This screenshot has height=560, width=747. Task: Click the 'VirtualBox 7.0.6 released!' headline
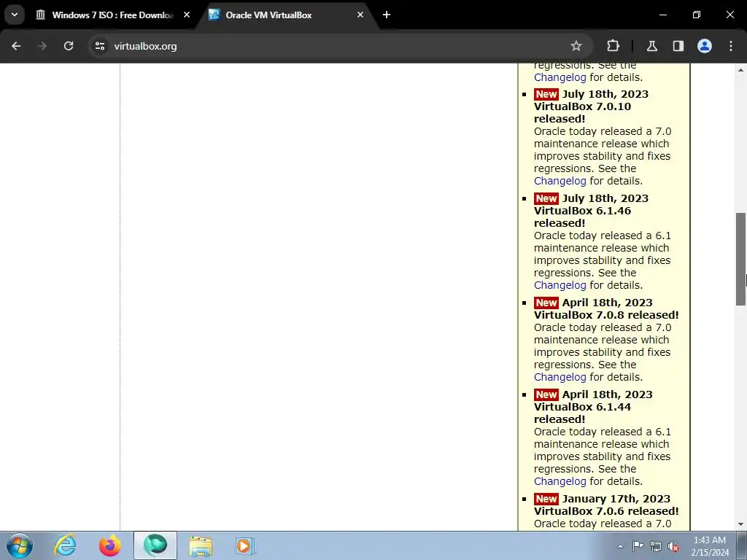pyautogui.click(x=606, y=511)
